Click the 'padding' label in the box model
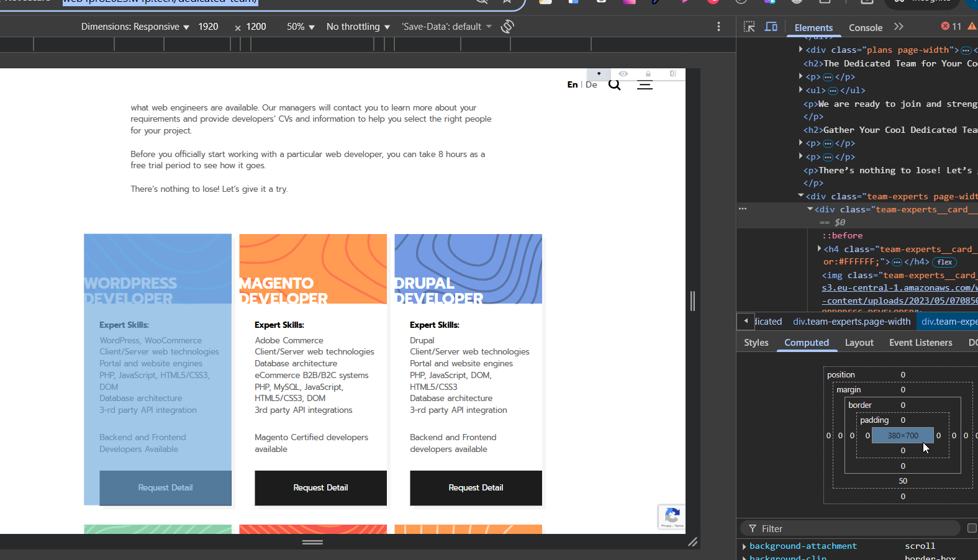This screenshot has width=978, height=560. [x=874, y=420]
